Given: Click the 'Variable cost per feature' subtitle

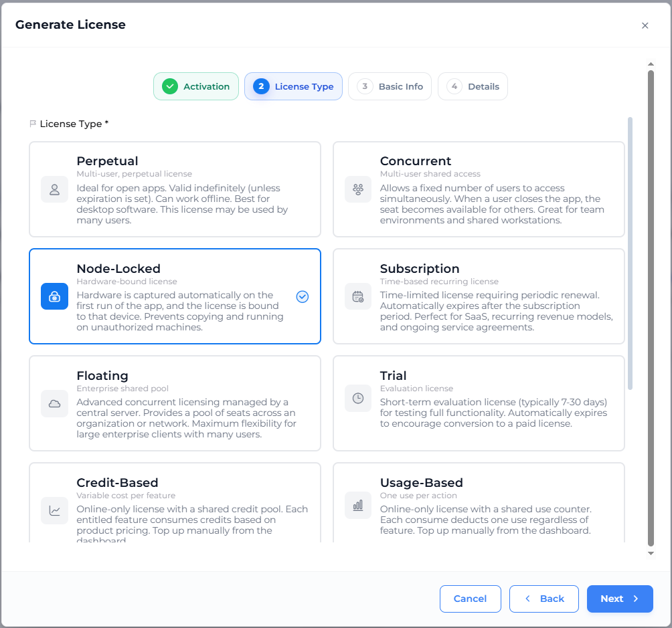Looking at the screenshot, I should [126, 496].
